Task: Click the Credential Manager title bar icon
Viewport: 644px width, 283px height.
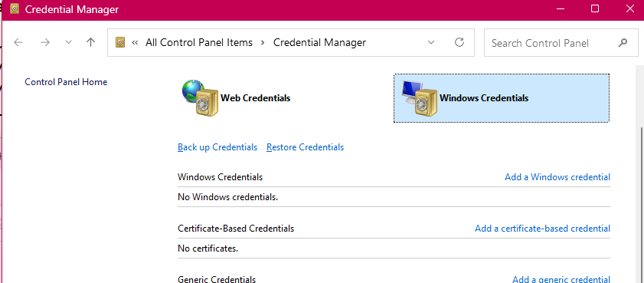Action: pyautogui.click(x=15, y=9)
